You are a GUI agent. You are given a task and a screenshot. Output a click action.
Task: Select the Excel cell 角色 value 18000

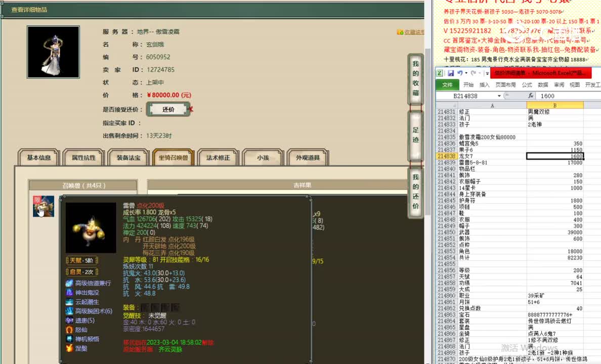click(x=555, y=251)
